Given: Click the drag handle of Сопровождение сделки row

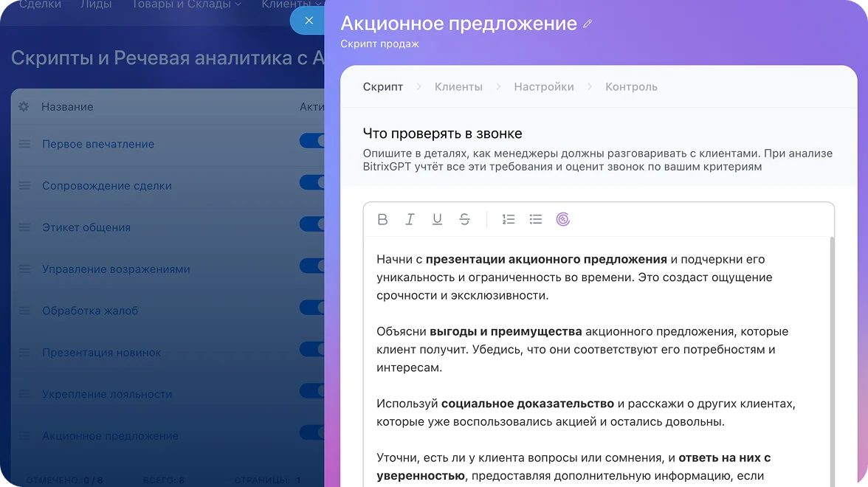Looking at the screenshot, I should coord(24,186).
